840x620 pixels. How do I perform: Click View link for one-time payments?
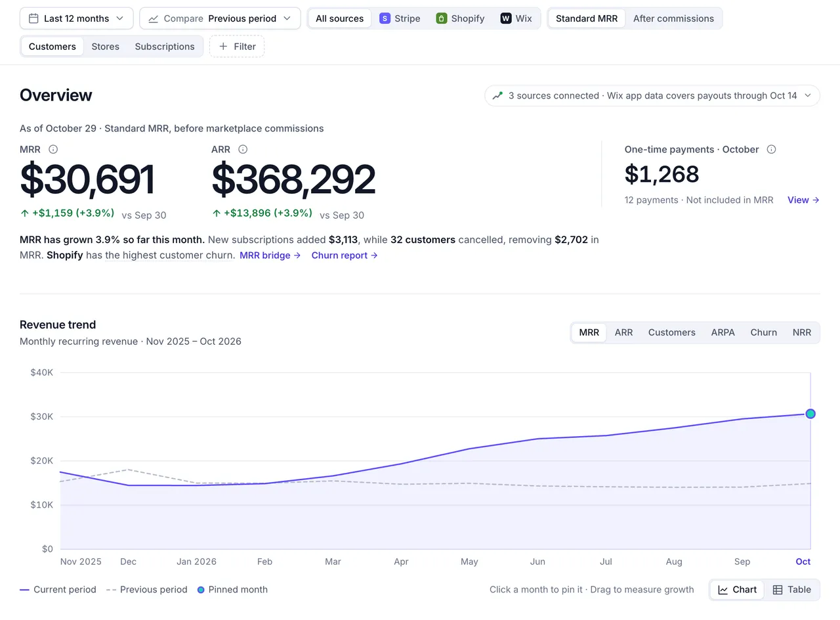[803, 200]
